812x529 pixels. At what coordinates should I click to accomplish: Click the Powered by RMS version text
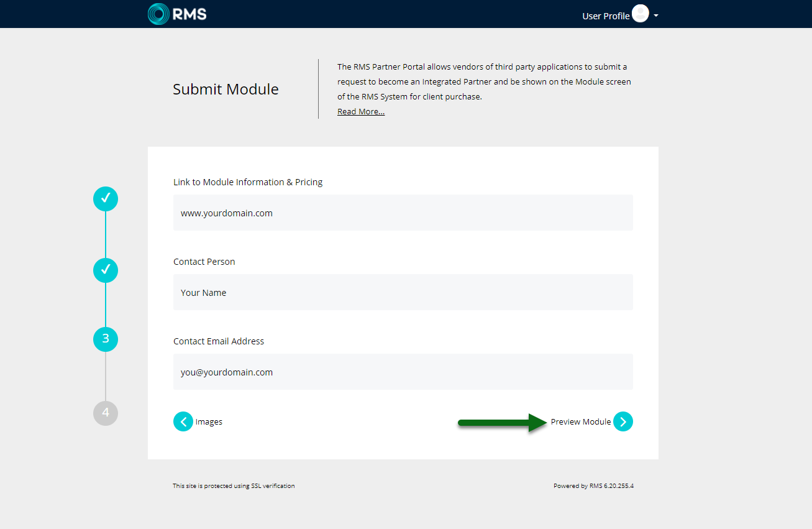593,486
